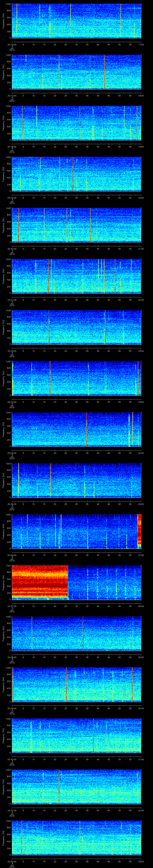Image resolution: width=153 pixels, height=868 pixels.
Task: Click the 28:00 end time label
Action: 141,606
